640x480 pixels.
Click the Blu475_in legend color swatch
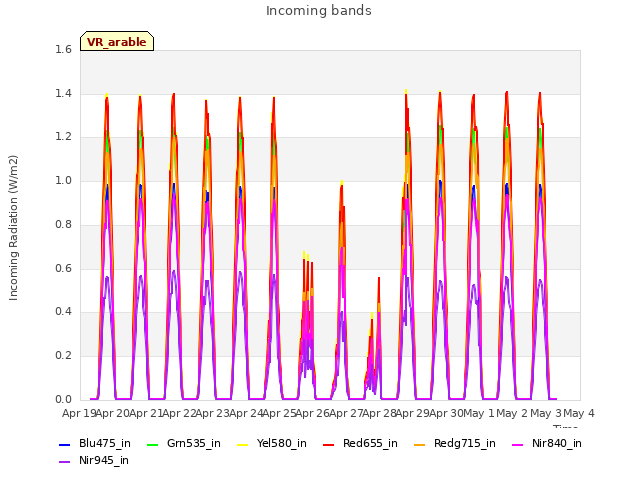(x=64, y=444)
